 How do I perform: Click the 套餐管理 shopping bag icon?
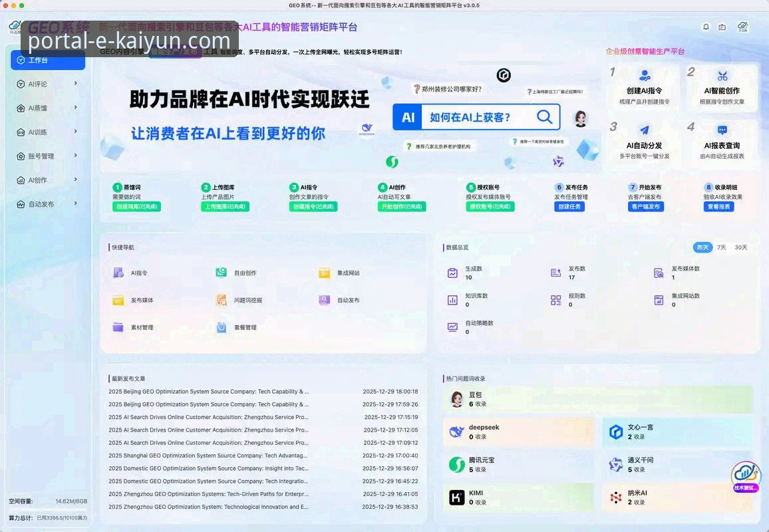222,327
